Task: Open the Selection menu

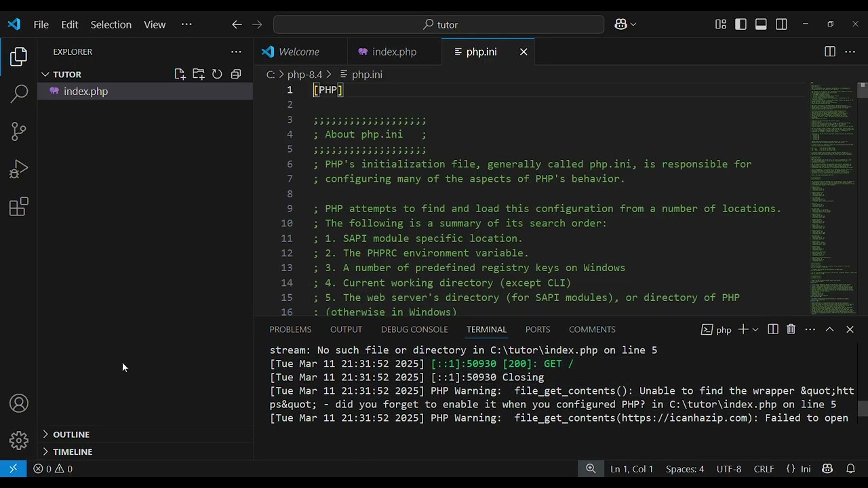Action: [x=111, y=24]
